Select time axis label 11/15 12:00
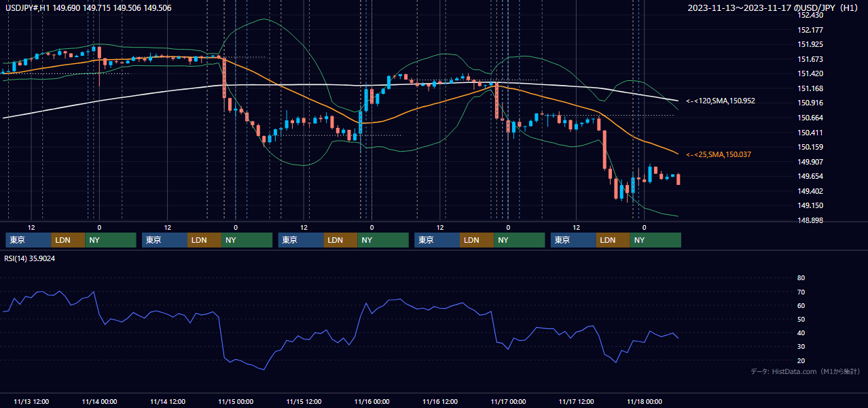Screen dimensions: 868x408 304,401
